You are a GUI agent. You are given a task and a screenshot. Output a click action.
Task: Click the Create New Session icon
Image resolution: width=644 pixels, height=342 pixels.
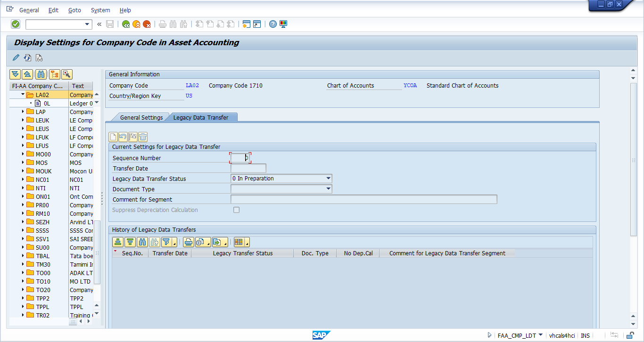coord(247,24)
